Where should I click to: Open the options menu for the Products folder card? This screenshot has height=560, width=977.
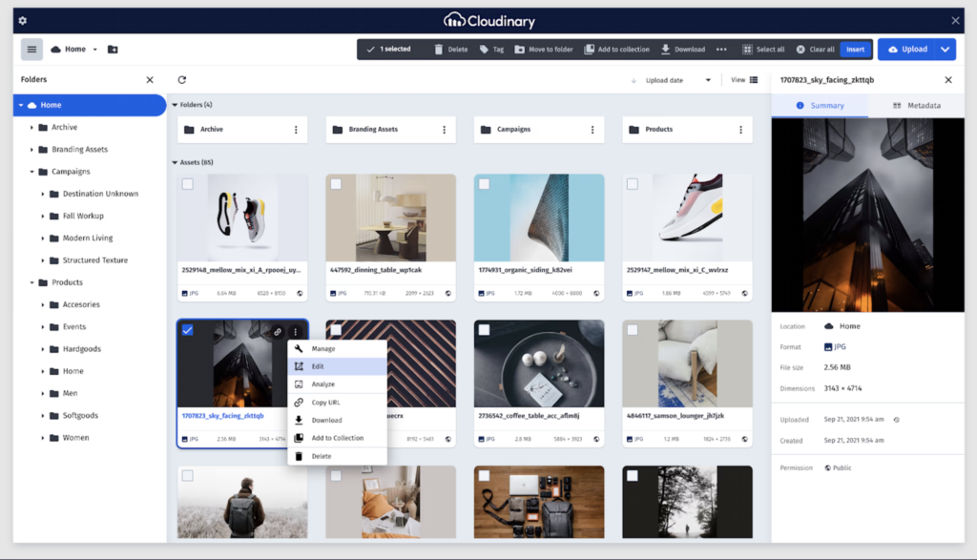[x=740, y=130]
